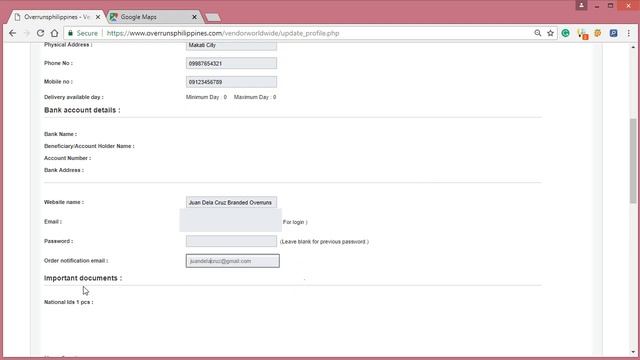
Task: Click the Order notification email field
Action: coord(233,261)
